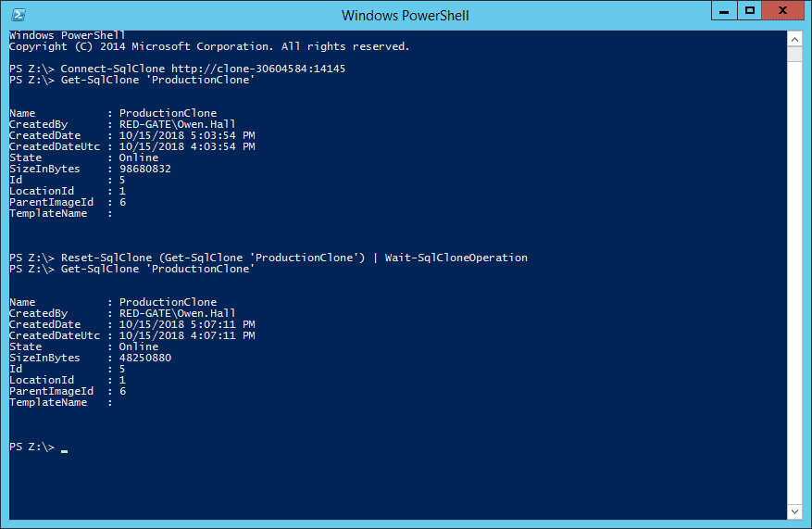Maximize the PowerShell window

749,10
